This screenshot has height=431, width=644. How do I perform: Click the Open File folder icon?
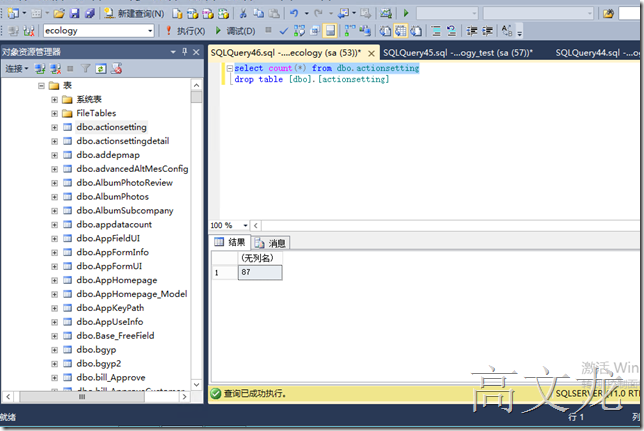(59, 14)
